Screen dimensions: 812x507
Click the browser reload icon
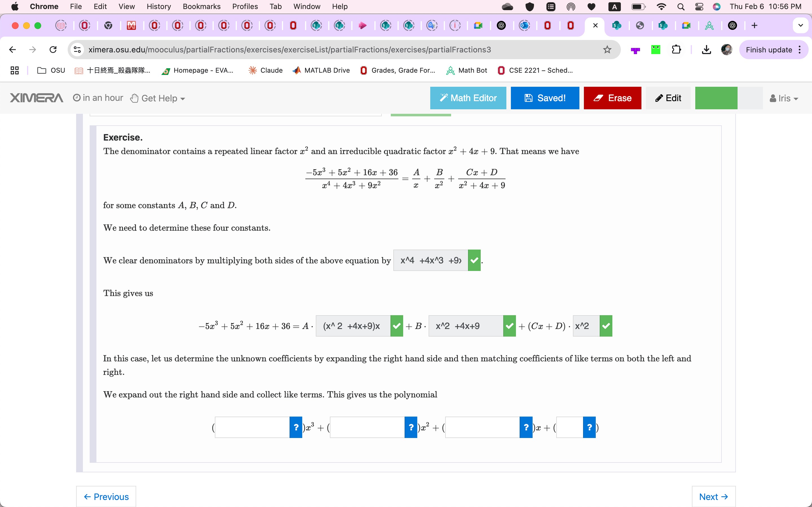click(53, 50)
